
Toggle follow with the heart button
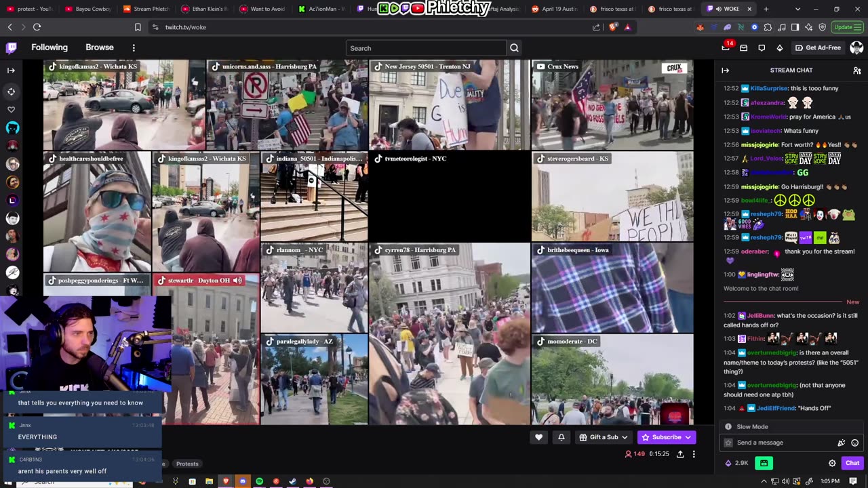[538, 437]
